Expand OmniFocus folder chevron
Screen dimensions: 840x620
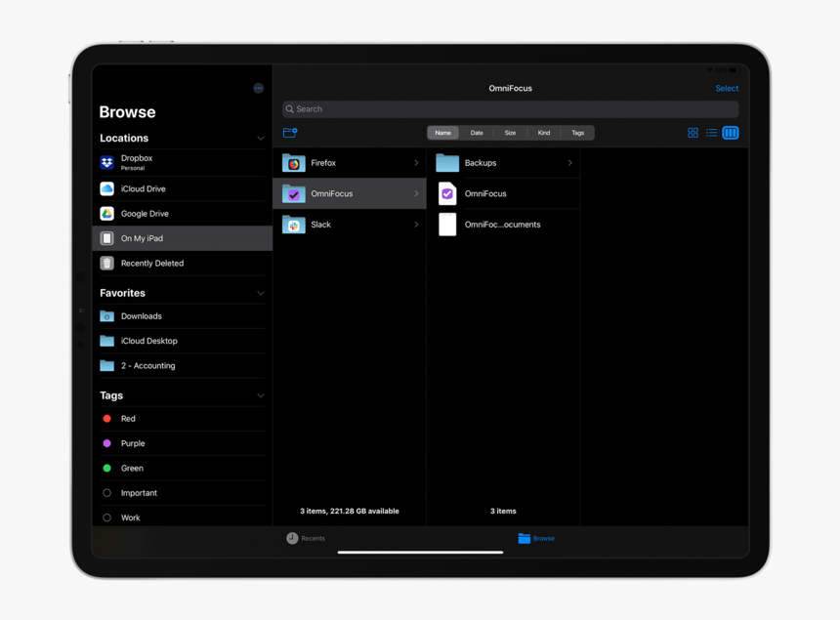416,193
